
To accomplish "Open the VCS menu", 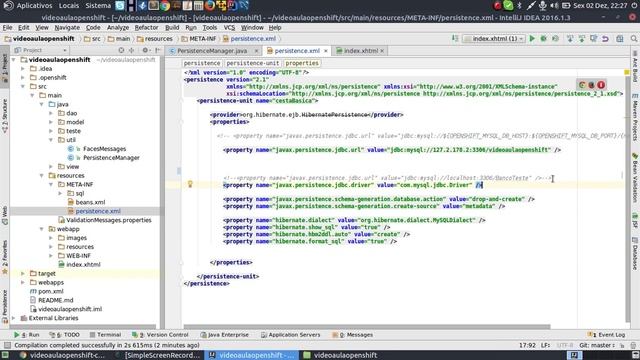I will (x=229, y=27).
